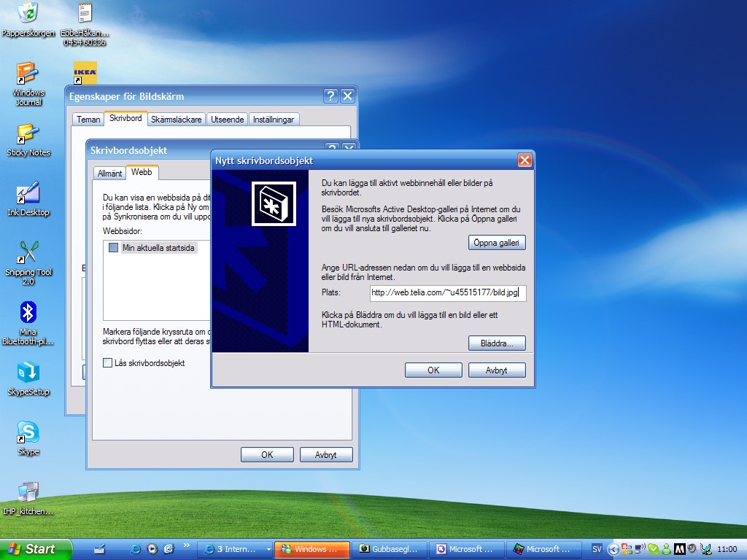Select Webb tab in Skrivbordsobjekt
The image size is (747, 560).
click(142, 172)
